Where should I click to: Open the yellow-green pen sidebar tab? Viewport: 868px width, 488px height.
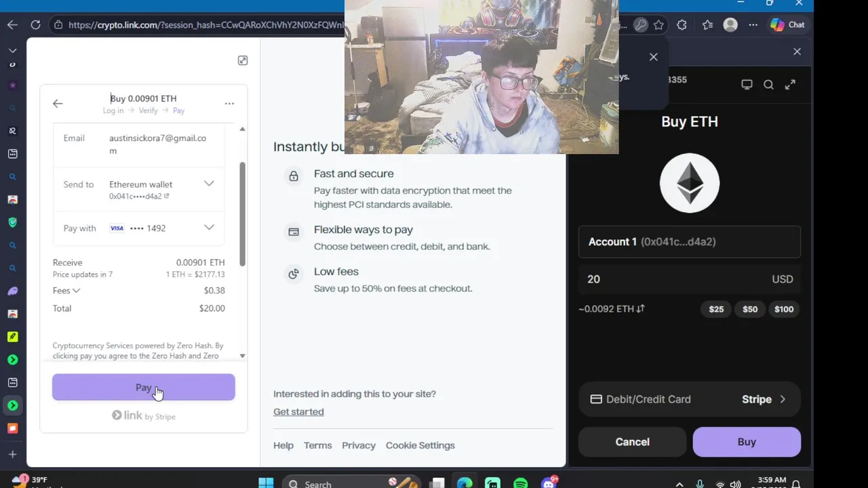pyautogui.click(x=12, y=337)
